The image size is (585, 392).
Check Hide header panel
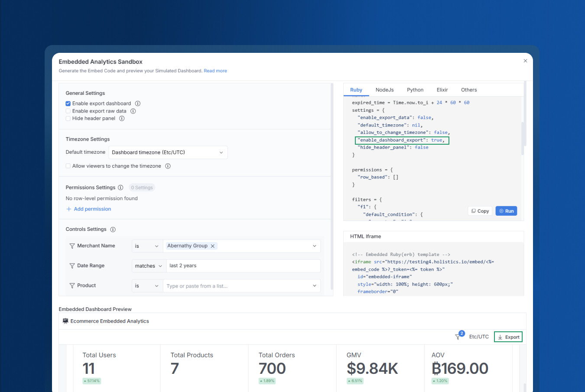tap(68, 118)
